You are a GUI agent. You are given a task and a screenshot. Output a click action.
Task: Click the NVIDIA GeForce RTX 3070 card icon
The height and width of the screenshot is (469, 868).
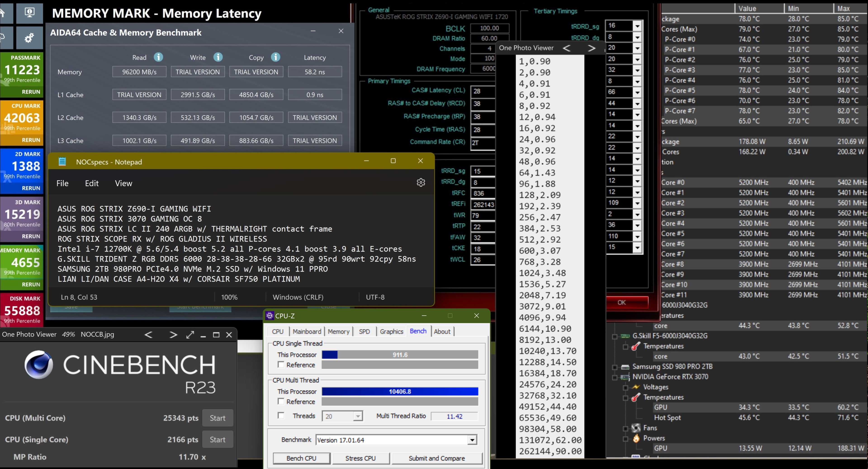tap(625, 377)
